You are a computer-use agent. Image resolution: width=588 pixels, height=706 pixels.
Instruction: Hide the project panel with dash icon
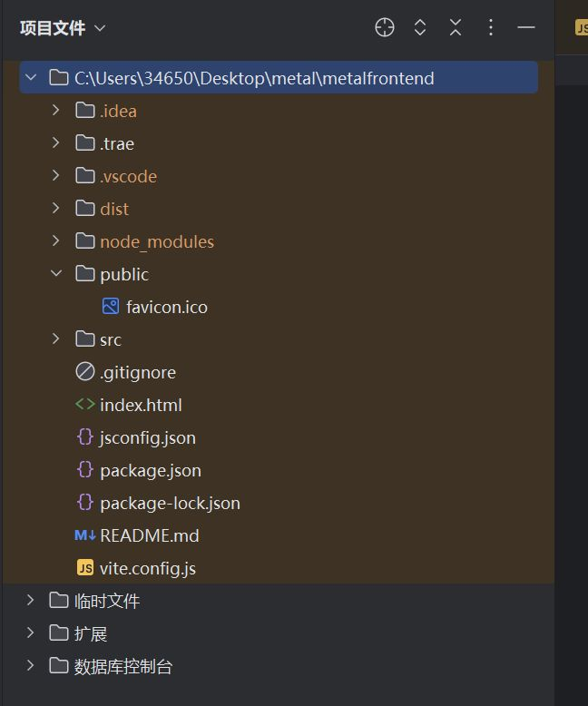tap(526, 27)
